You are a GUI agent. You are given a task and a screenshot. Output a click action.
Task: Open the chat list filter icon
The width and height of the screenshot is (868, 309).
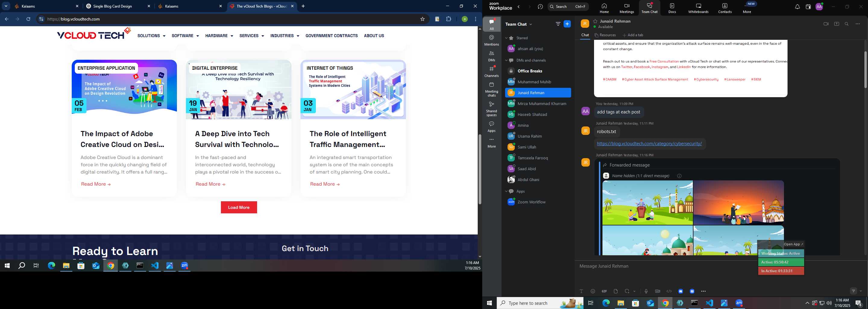coord(558,24)
